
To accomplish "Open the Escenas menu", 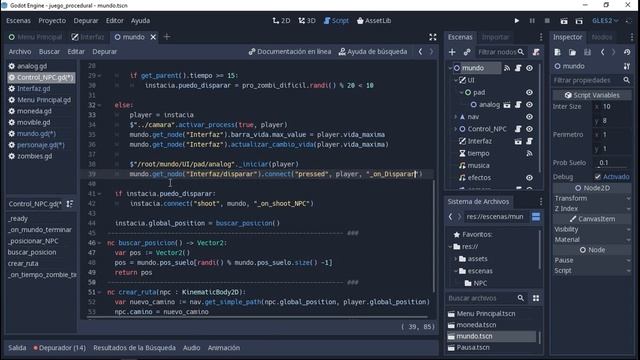I will click(x=18, y=20).
